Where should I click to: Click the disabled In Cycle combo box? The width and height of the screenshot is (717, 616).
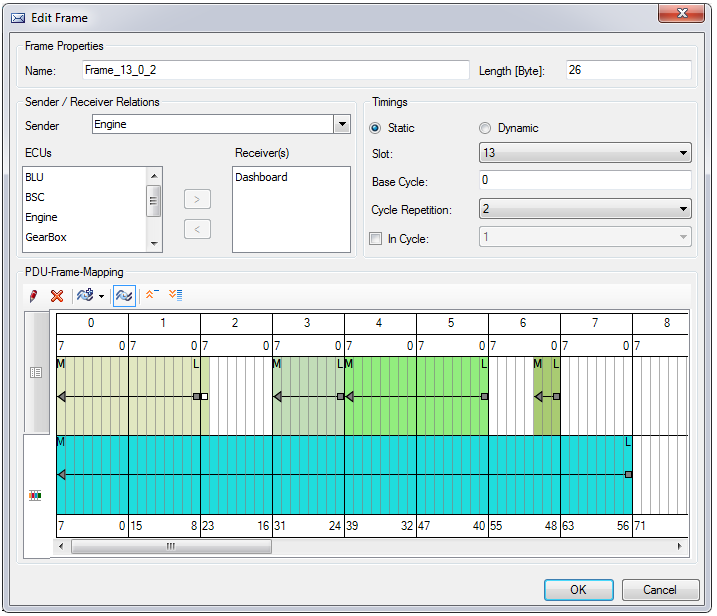click(x=585, y=237)
